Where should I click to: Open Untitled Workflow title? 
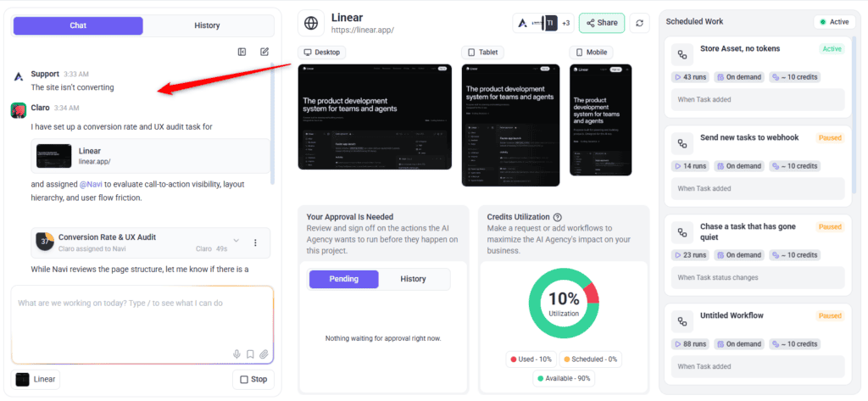[732, 315]
